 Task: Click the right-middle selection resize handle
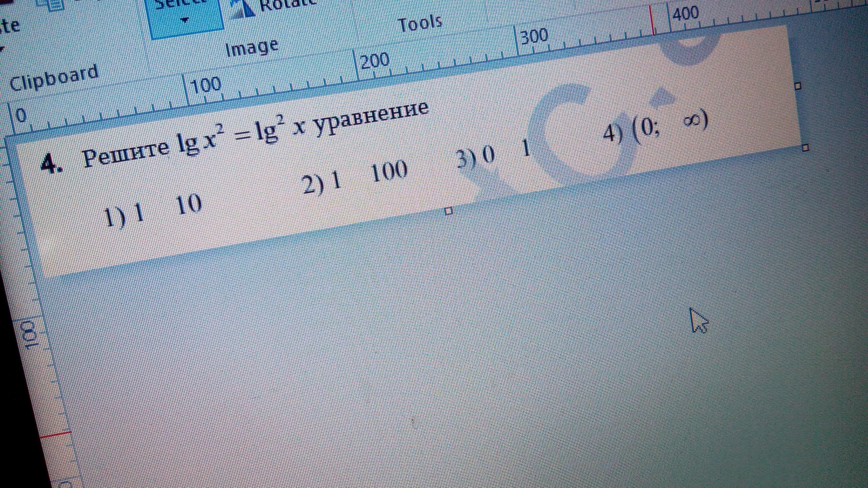click(806, 148)
